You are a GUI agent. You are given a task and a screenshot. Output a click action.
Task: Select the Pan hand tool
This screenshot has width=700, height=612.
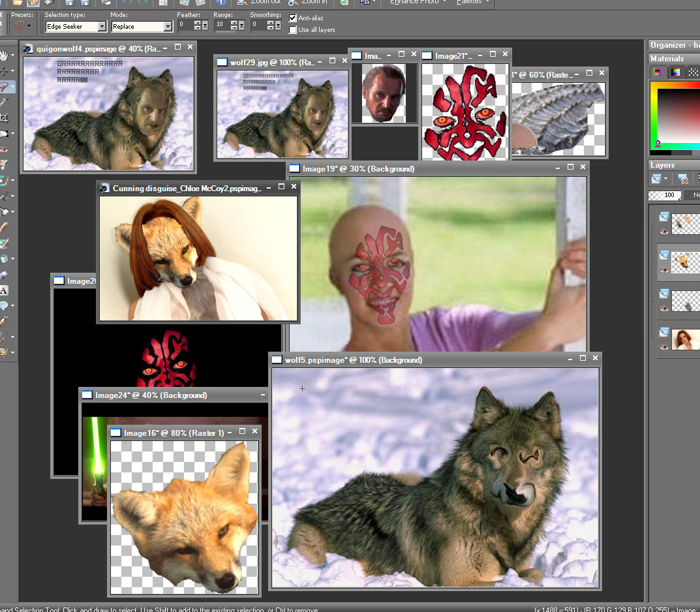click(x=4, y=55)
